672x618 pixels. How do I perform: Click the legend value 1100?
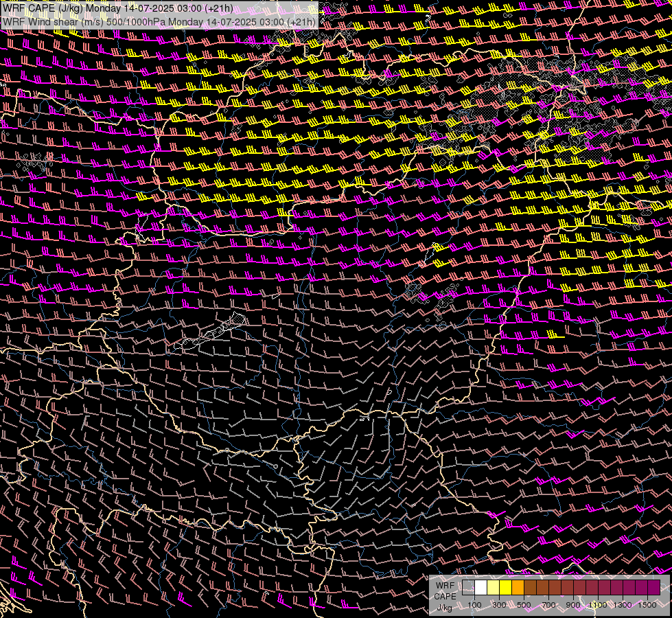coord(598,605)
